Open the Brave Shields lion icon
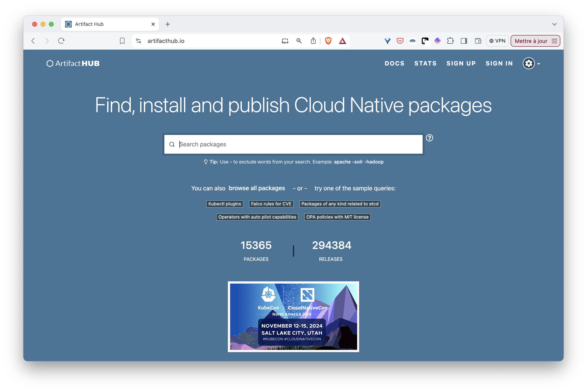The image size is (587, 392). [328, 41]
